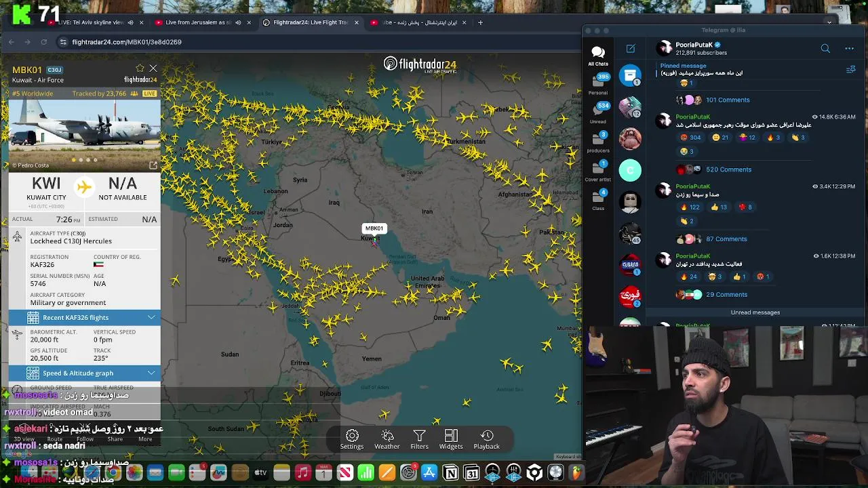868x488 pixels.
Task: Reload the Flightradar24 page
Action: coord(44,42)
